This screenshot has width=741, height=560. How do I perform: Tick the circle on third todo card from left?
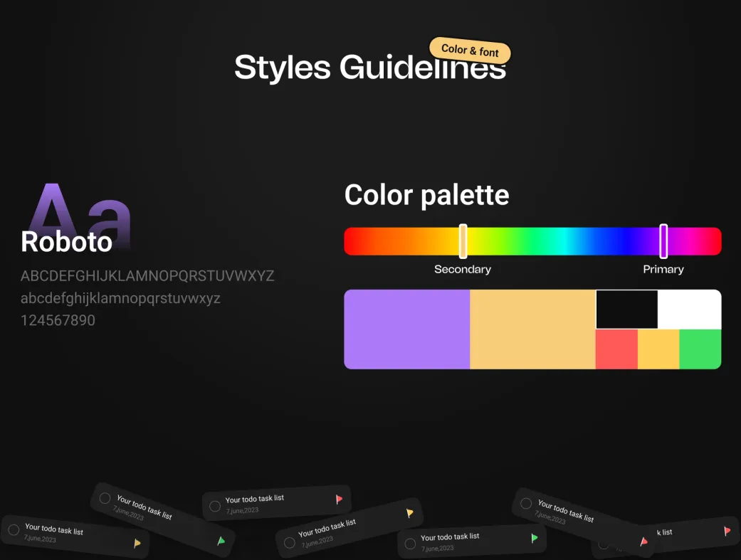pyautogui.click(x=214, y=506)
